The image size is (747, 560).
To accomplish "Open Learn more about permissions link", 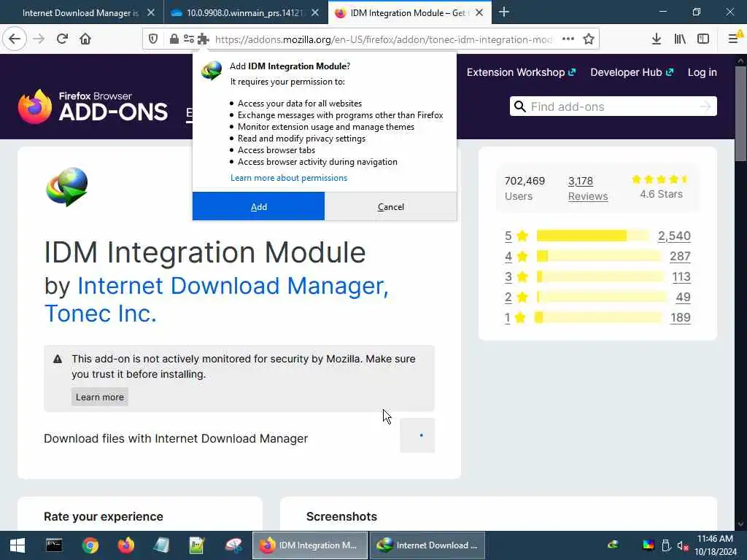I will [289, 178].
